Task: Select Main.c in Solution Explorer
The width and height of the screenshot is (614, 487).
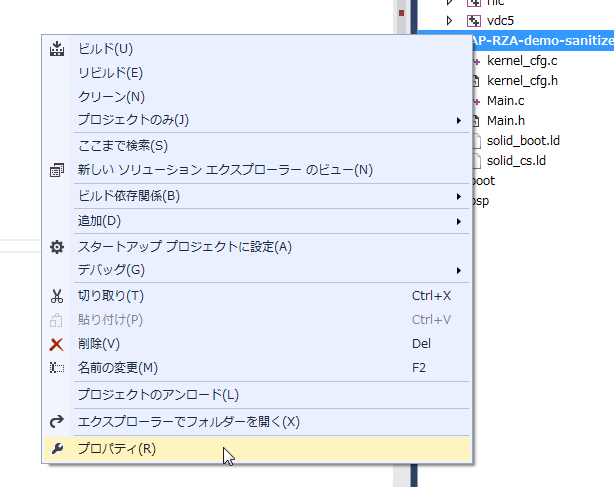Action: click(505, 101)
